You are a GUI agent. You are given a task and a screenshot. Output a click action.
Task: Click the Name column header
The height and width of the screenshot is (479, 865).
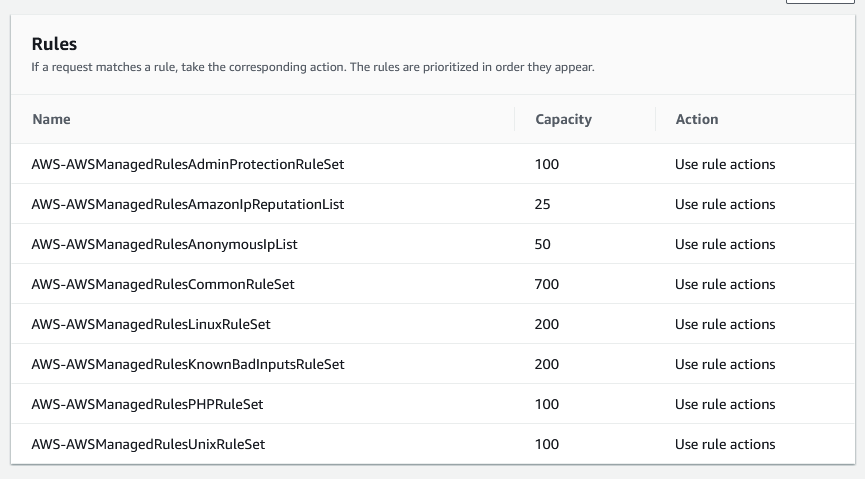(x=51, y=119)
